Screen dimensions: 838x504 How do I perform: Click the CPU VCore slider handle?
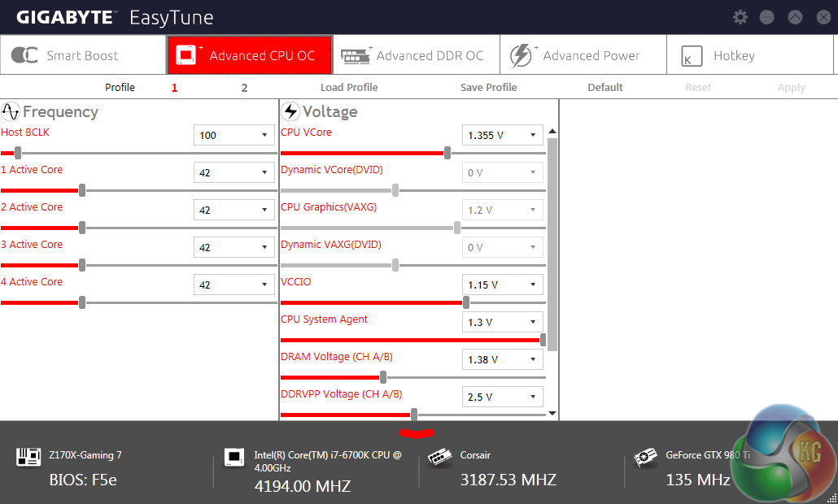(x=447, y=153)
